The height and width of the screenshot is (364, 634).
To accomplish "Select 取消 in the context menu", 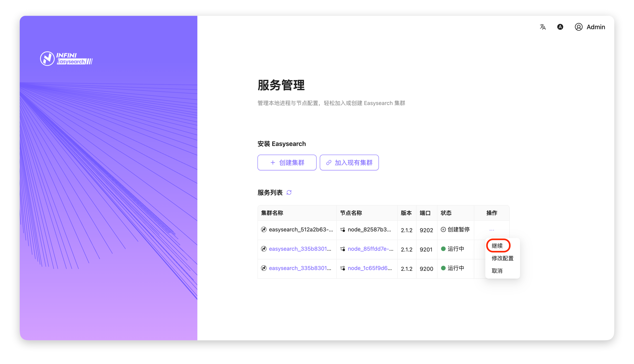I will (497, 271).
